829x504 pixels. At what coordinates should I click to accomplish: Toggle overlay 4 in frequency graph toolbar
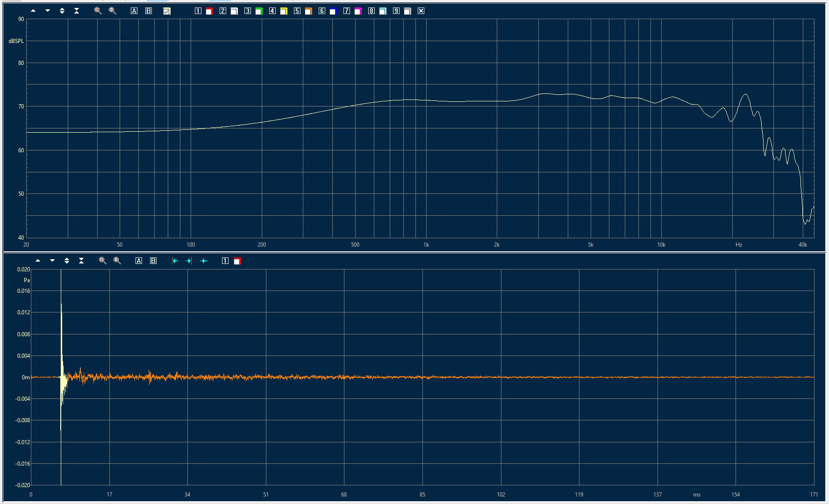click(x=272, y=11)
